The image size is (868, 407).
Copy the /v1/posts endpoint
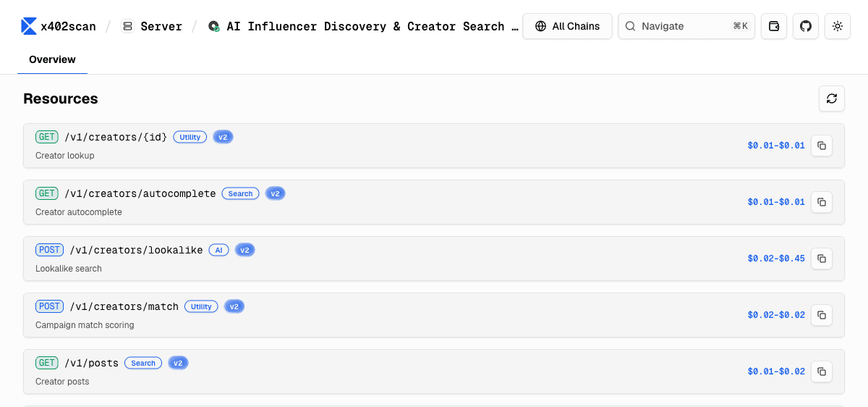822,372
